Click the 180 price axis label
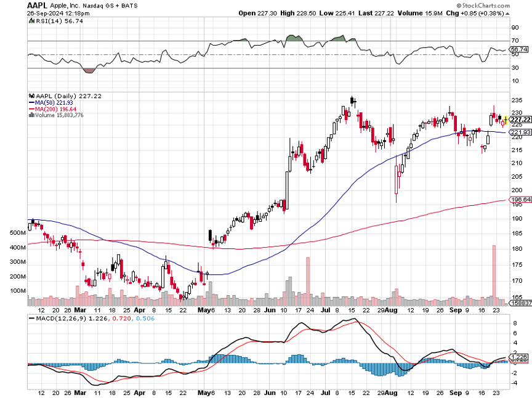Viewport: 532px width, 398px height. pyautogui.click(x=517, y=248)
